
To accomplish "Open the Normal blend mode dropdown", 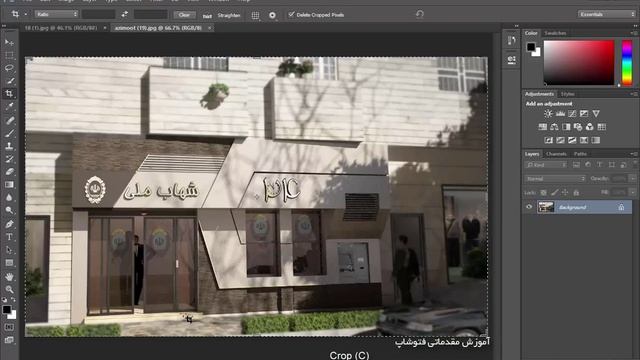I will [x=555, y=179].
